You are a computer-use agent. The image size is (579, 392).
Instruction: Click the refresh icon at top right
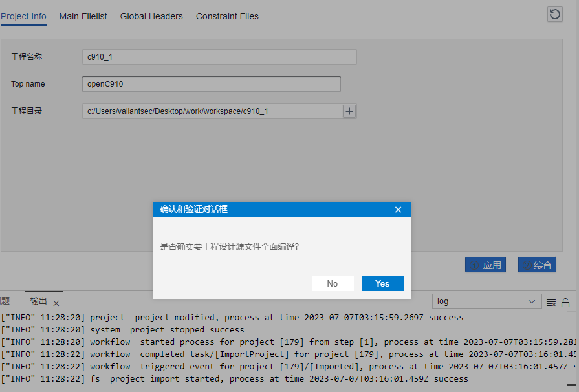(x=554, y=14)
